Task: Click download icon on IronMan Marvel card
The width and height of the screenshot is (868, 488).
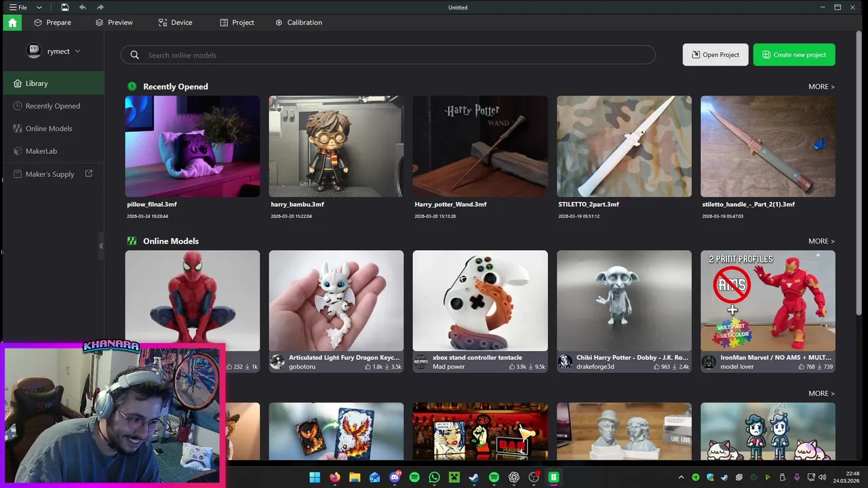Action: (819, 367)
